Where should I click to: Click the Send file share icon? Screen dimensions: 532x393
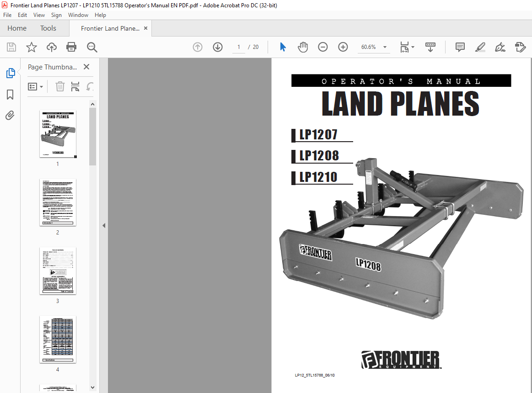[x=520, y=47]
